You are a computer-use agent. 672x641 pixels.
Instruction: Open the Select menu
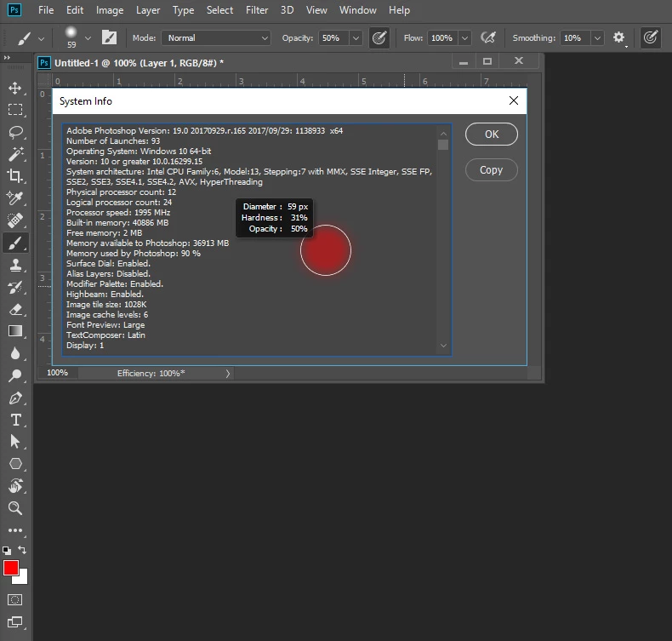coord(219,10)
